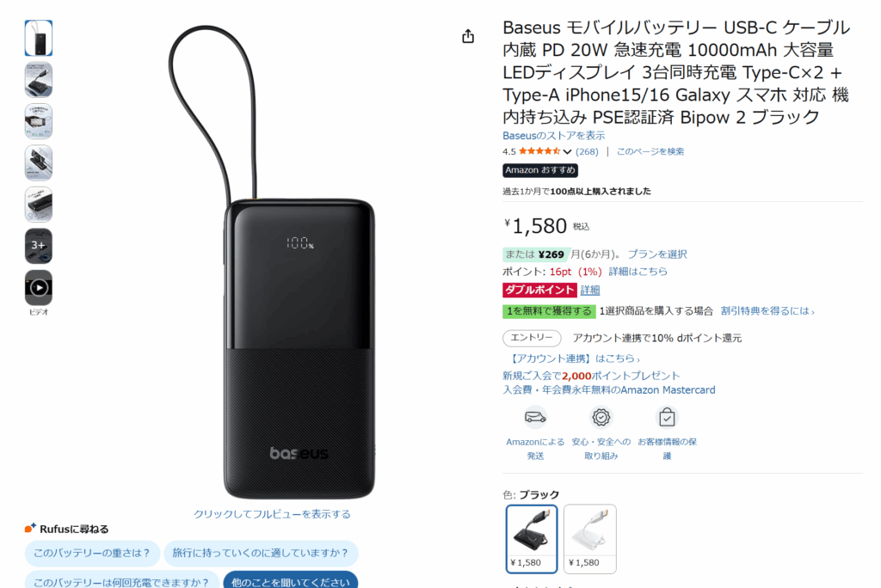Select the first product thumbnail image

(x=38, y=38)
